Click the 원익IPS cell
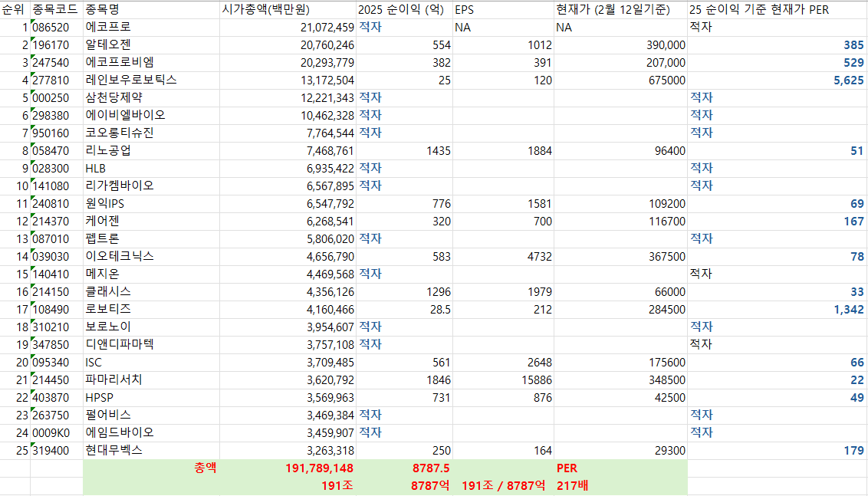Image resolution: width=868 pixels, height=496 pixels. pyautogui.click(x=151, y=204)
